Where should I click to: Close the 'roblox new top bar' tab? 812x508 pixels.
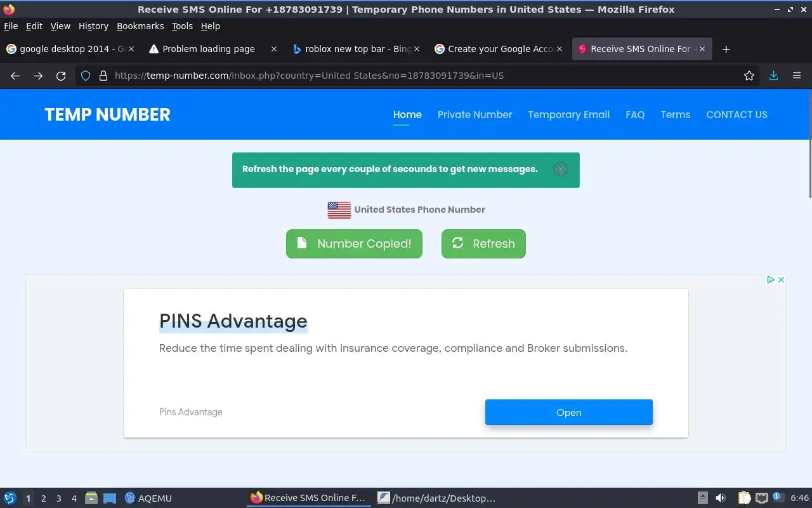417,49
